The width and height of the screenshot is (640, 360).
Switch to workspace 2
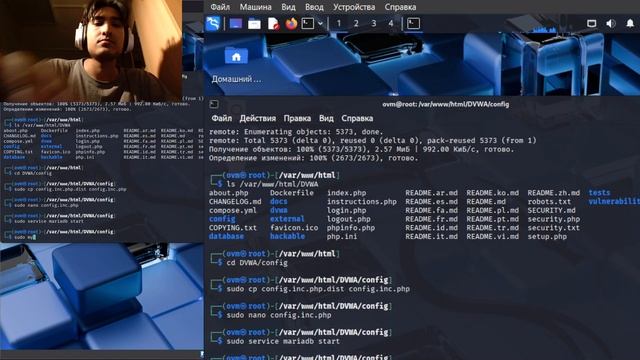pyautogui.click(x=356, y=24)
